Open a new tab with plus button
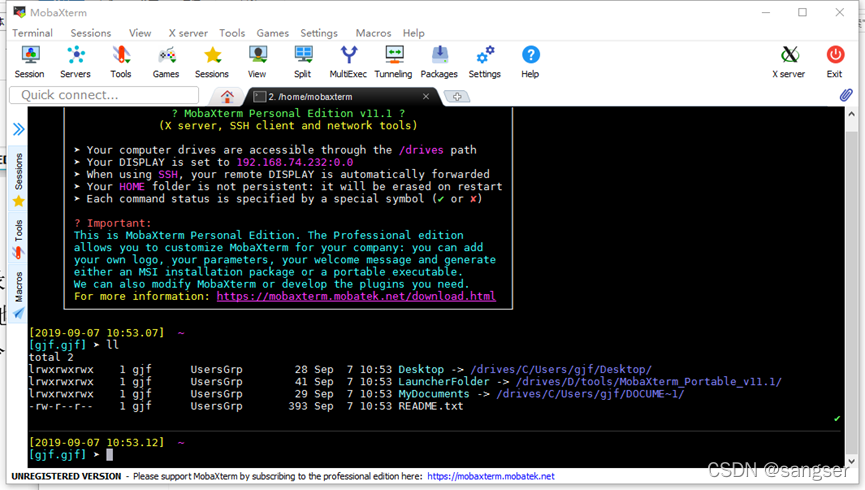 457,97
